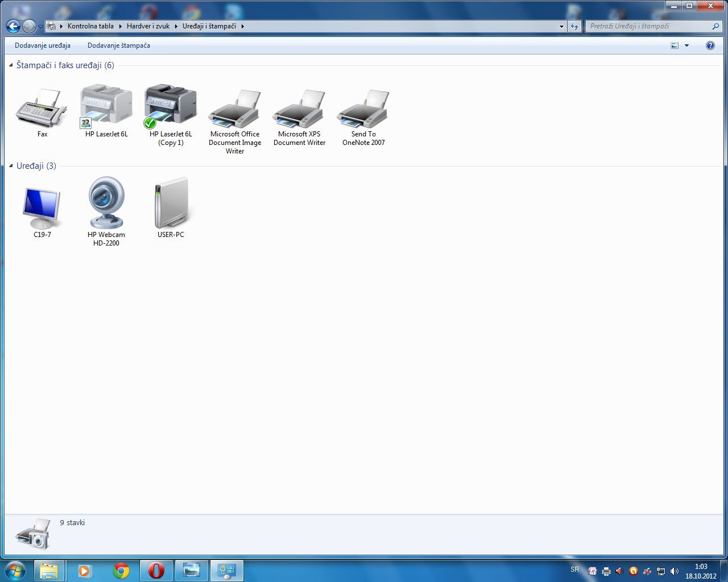Open the white speaker volume tray icon
728x582 pixels.
click(675, 571)
